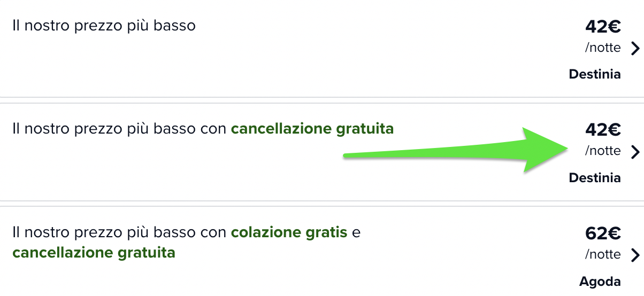Select the 42€ price with free cancellation
Image resolution: width=644 pixels, height=296 pixels.
[603, 130]
